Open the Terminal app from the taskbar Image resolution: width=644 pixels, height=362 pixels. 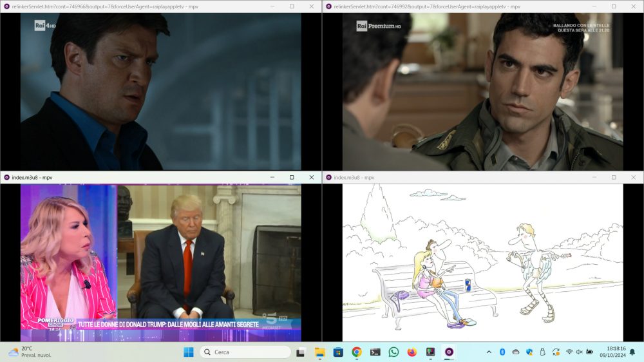[375, 352]
